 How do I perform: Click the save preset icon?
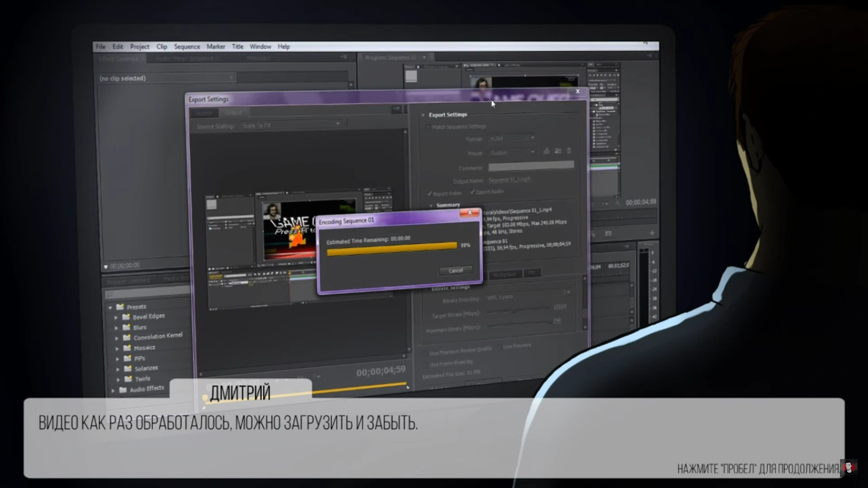tap(546, 151)
